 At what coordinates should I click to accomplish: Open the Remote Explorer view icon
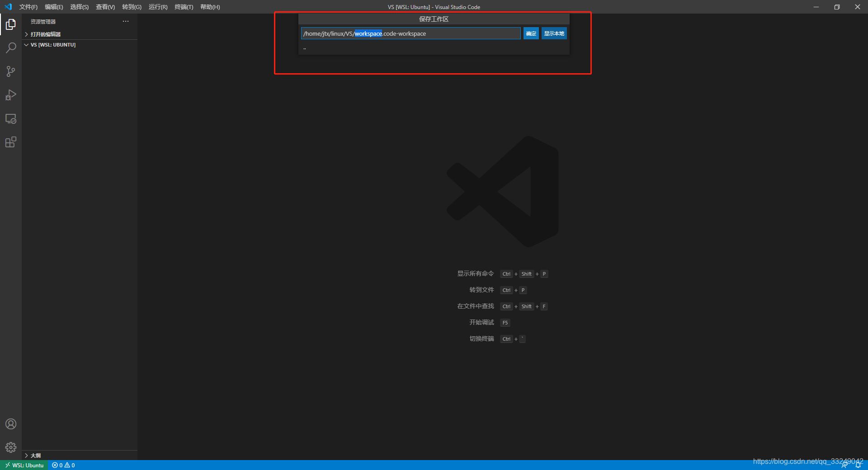(11, 119)
